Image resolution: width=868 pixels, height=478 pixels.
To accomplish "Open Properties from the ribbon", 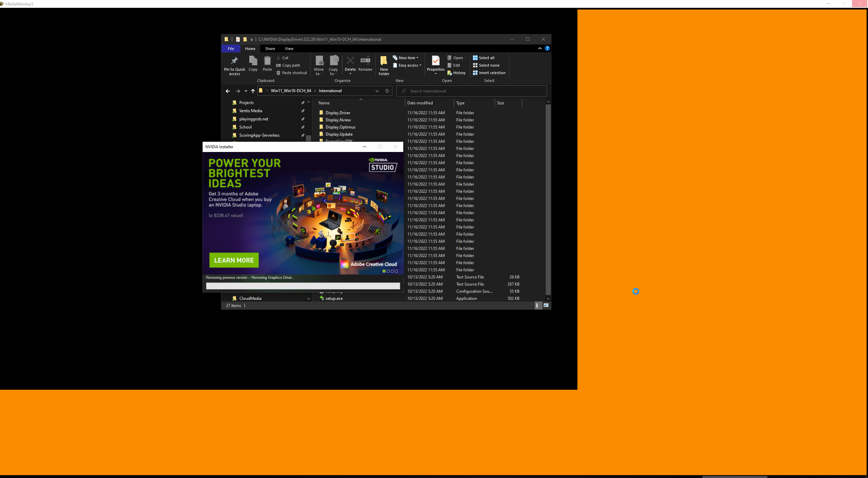I will pyautogui.click(x=436, y=61).
